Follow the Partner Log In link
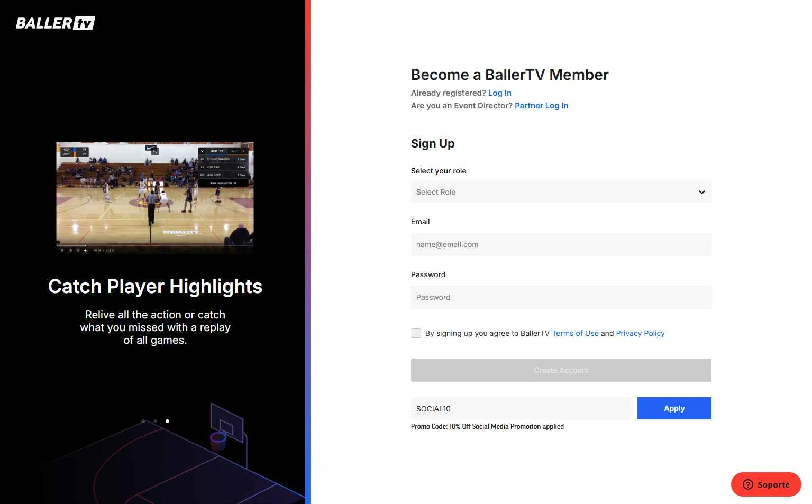 point(541,106)
